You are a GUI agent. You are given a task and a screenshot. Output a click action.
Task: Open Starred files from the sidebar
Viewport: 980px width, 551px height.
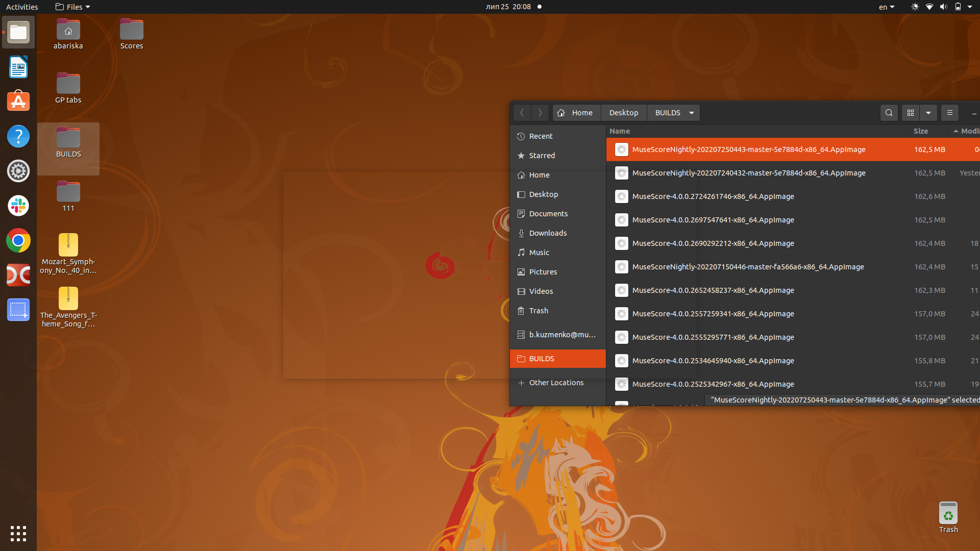tap(542, 156)
